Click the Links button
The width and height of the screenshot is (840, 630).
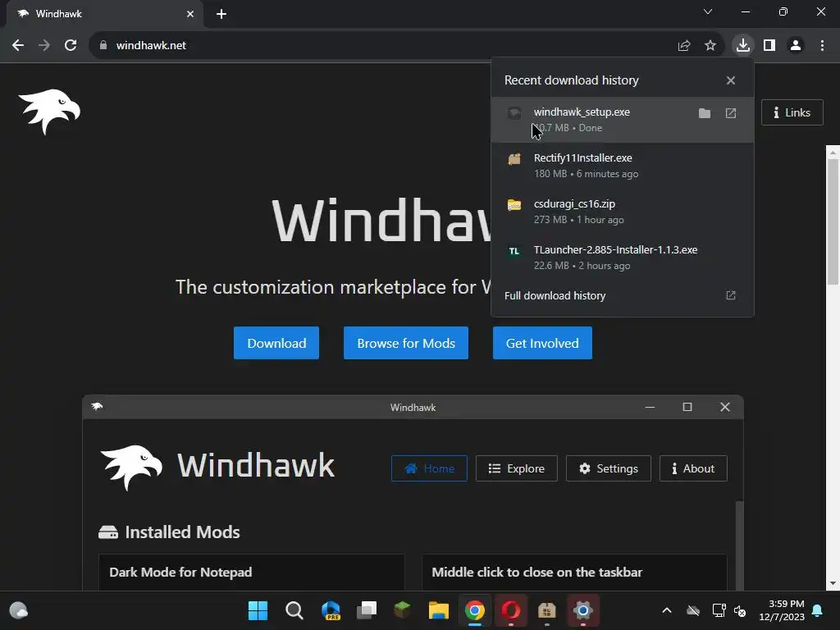tap(792, 112)
